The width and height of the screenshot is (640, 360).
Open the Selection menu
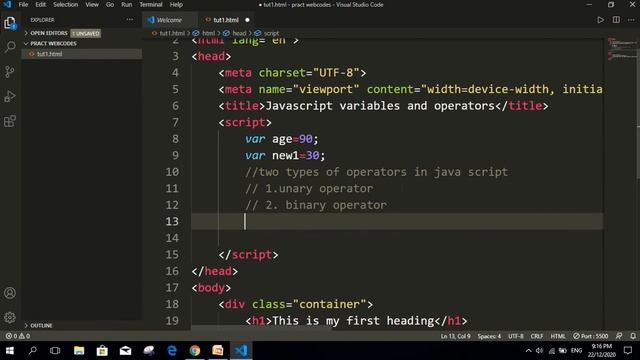[65, 4]
